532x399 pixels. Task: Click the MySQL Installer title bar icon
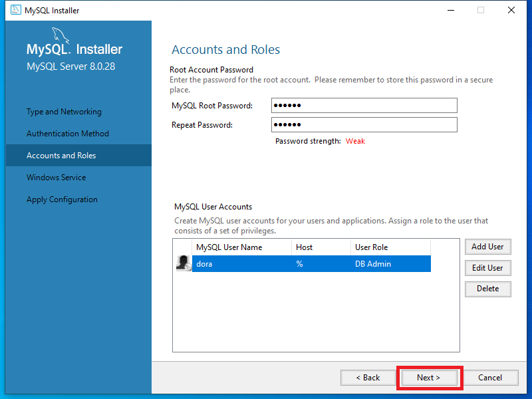pyautogui.click(x=15, y=10)
